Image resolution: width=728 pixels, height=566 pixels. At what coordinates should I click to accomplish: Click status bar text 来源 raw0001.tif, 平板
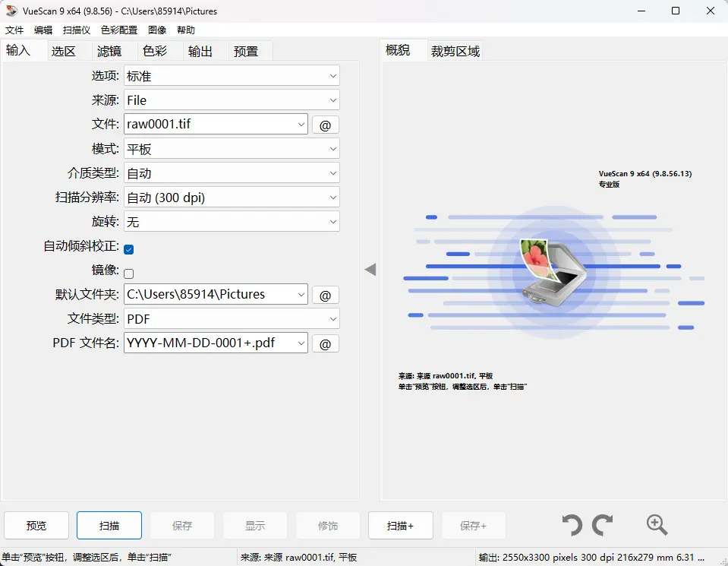click(x=298, y=557)
